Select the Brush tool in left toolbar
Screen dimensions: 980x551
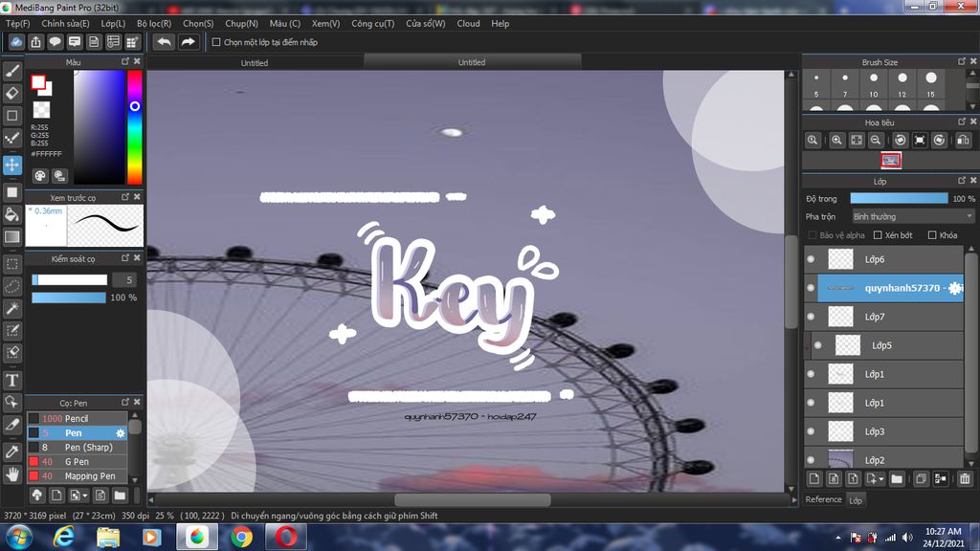[11, 71]
